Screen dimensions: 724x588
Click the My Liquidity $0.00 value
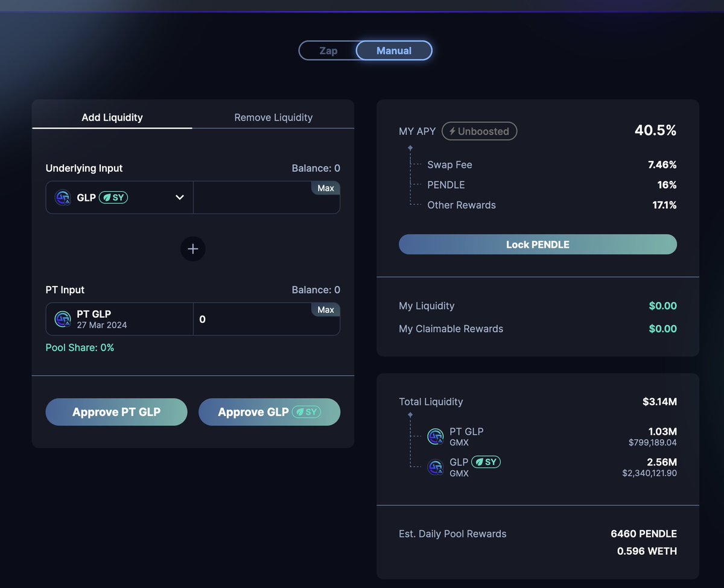click(662, 306)
